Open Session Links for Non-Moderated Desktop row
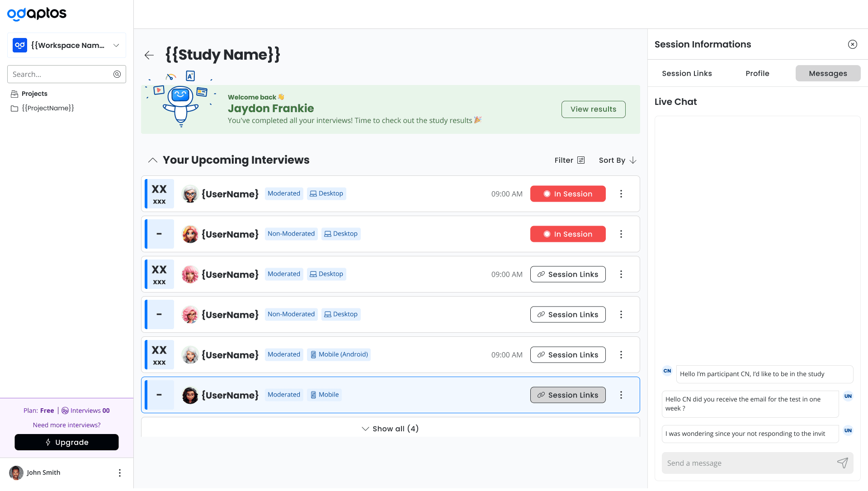Image resolution: width=868 pixels, height=491 pixels. 568,315
